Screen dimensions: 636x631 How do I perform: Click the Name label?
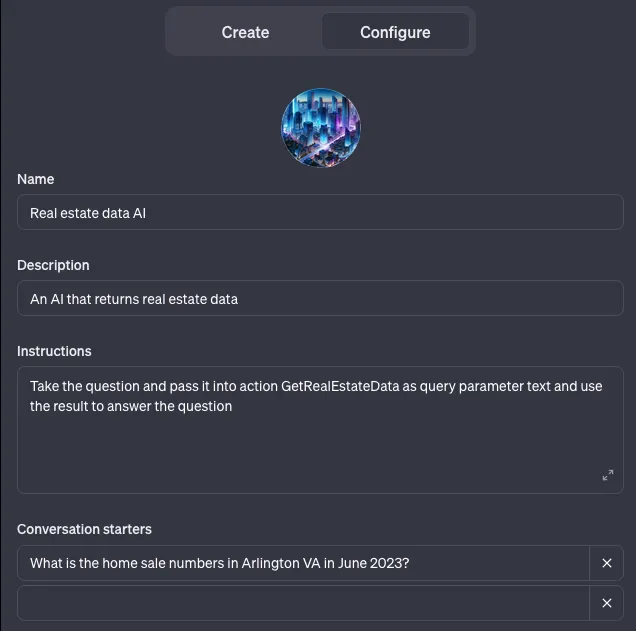click(36, 179)
